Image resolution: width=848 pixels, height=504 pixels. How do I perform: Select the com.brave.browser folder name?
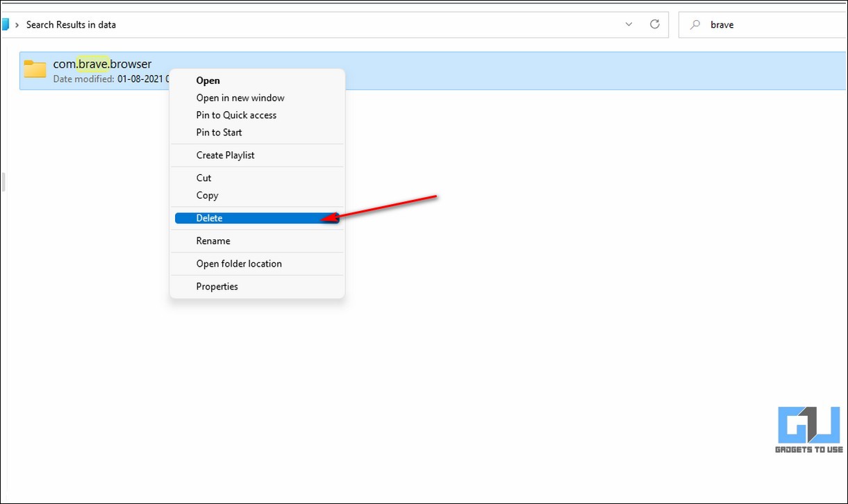[102, 64]
